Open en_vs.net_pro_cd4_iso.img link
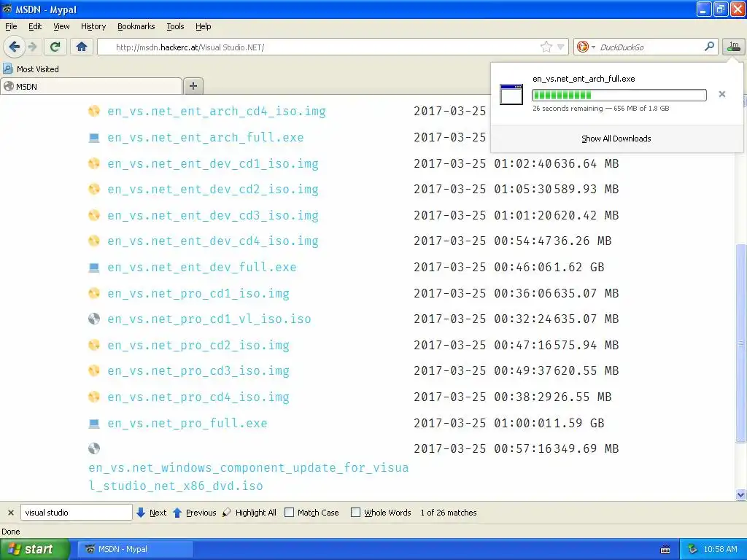 pyautogui.click(x=198, y=397)
